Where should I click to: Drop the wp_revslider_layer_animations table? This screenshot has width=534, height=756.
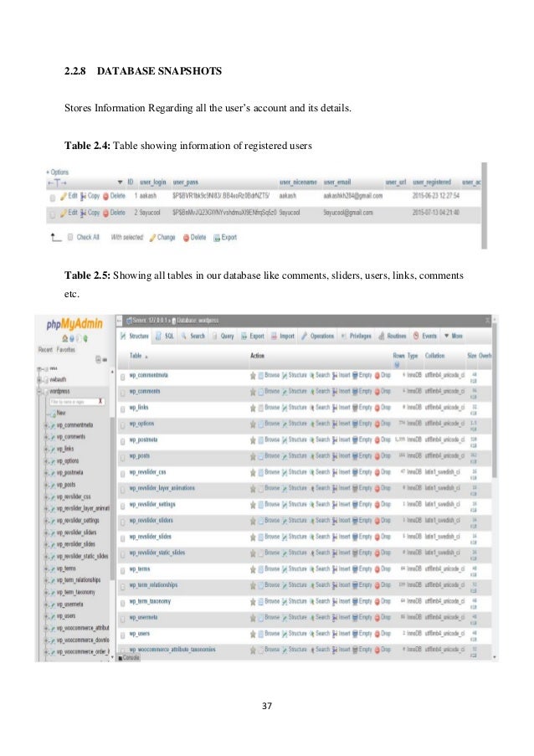click(383, 488)
